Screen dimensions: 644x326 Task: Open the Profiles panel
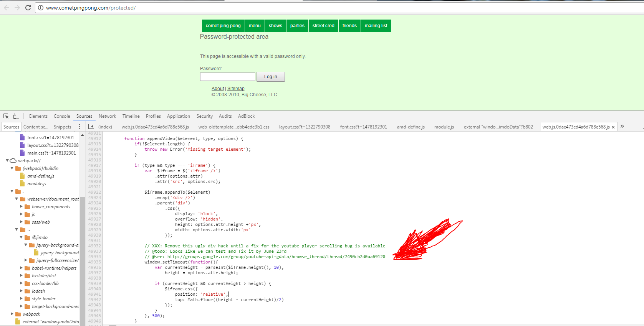(153, 116)
